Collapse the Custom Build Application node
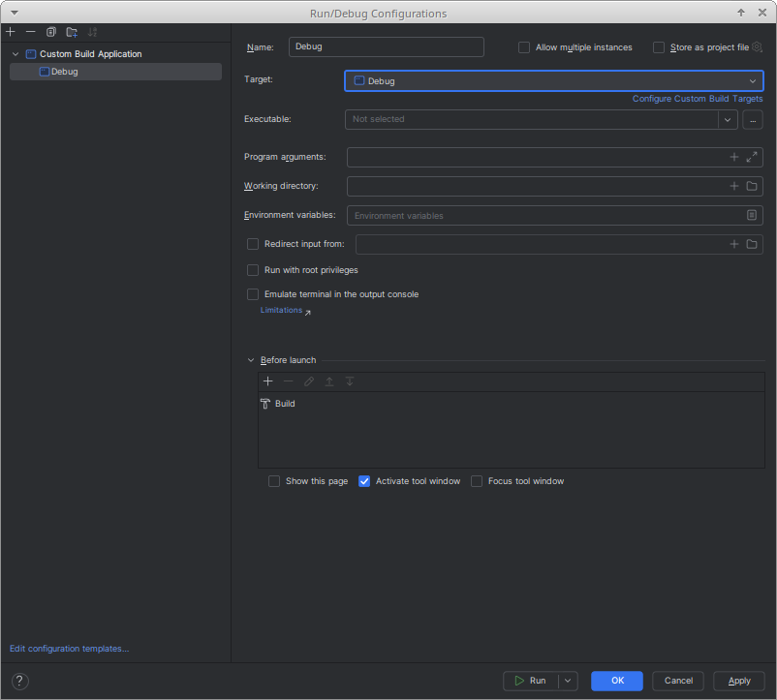 tap(16, 54)
